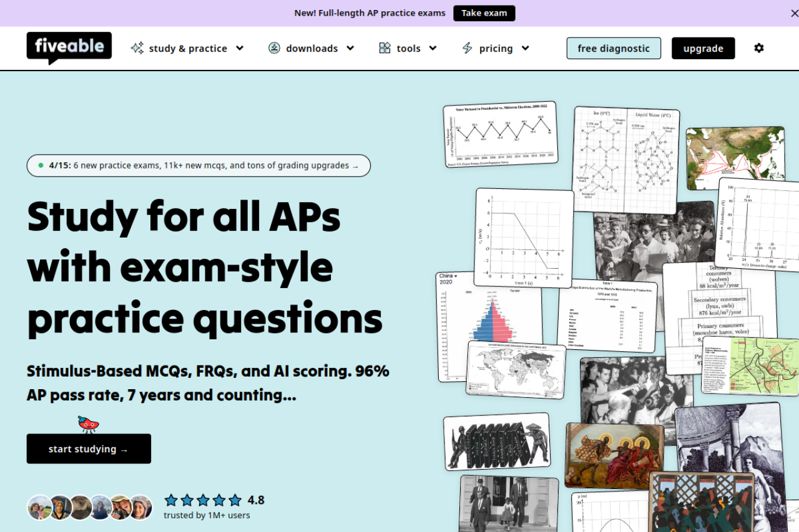Expand the downloads dropdown chevron
799x532 pixels.
click(350, 48)
